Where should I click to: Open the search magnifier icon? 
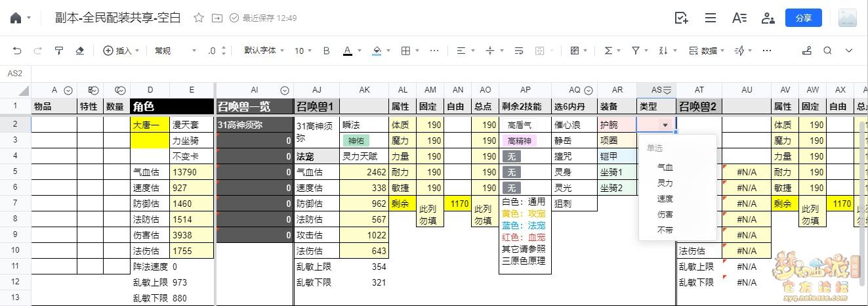tap(828, 51)
